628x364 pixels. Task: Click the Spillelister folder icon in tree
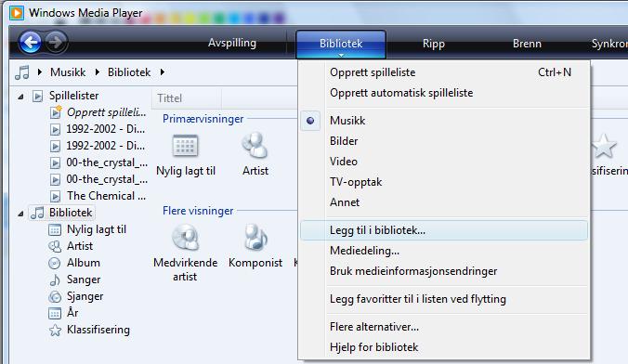pos(38,96)
